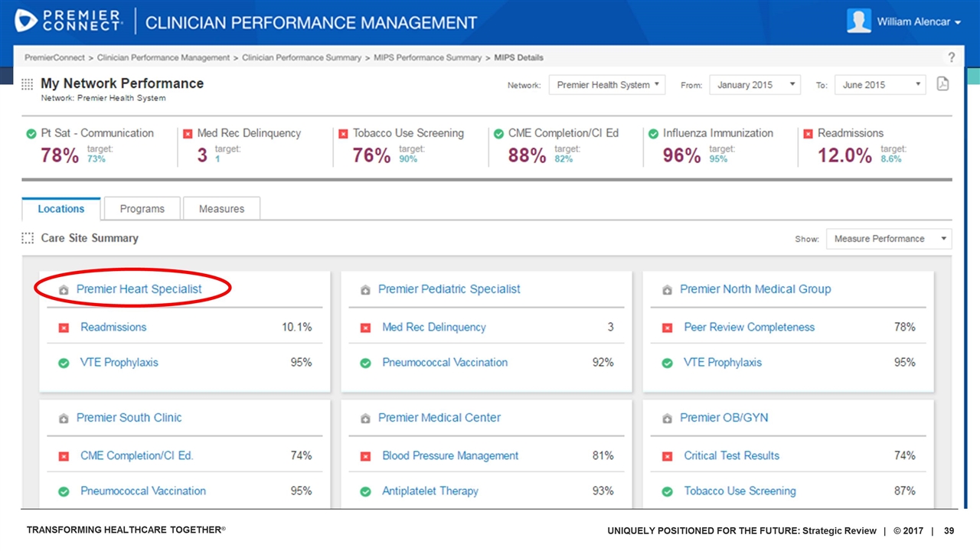This screenshot has width=980, height=551.
Task: Open Pneumococcal Vaccination under Pediatric Specialist
Action: click(445, 363)
